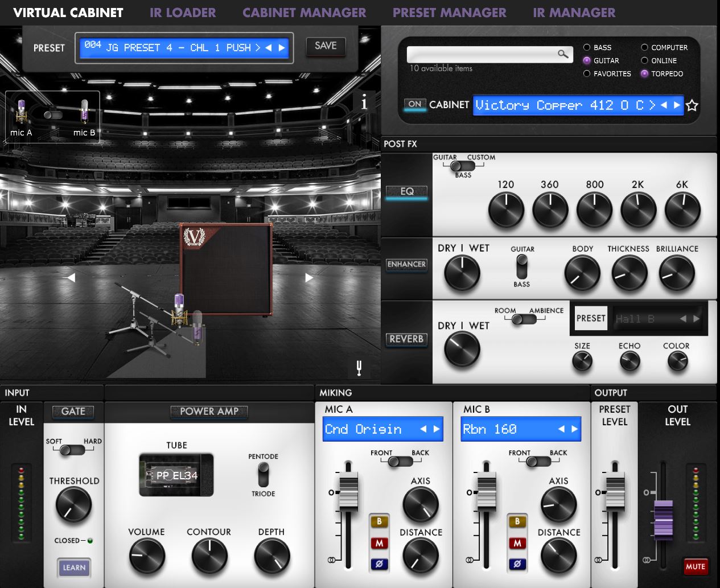Open the Victory Copper cabinet dropdown
The width and height of the screenshot is (720, 588).
click(x=578, y=105)
